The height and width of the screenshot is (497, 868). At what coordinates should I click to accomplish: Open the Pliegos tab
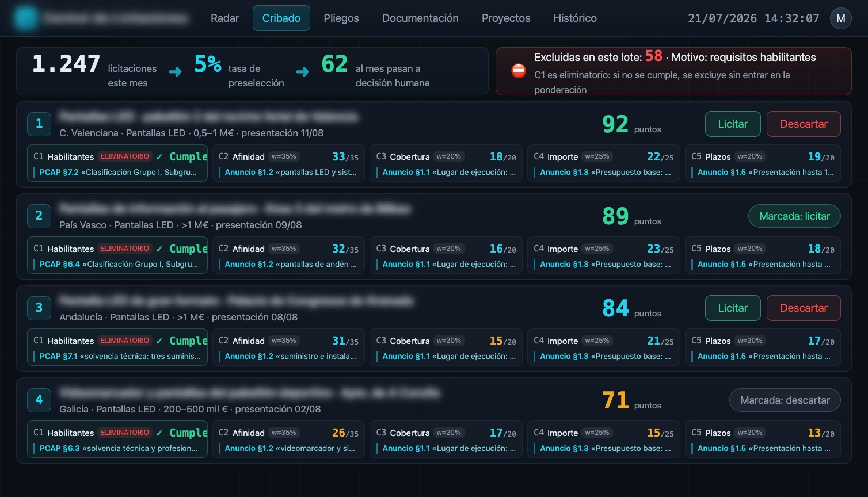(x=341, y=18)
